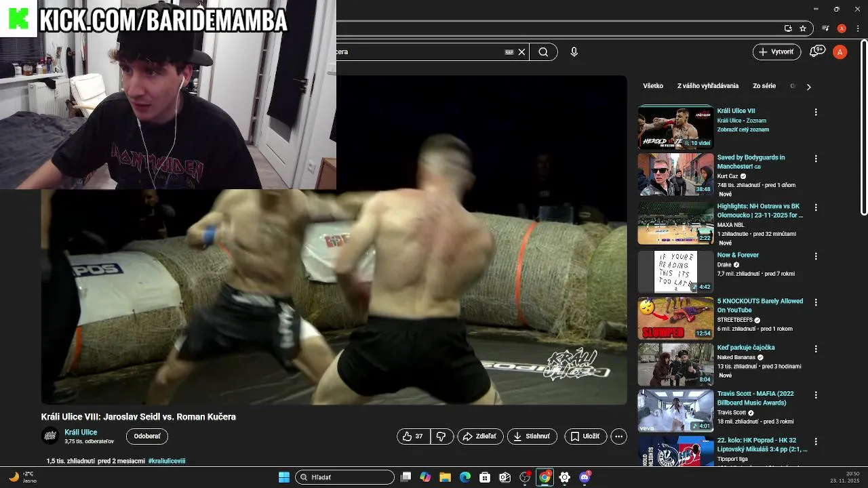
Task: Open options for 22. kolo HK Poprad video
Action: point(816,441)
